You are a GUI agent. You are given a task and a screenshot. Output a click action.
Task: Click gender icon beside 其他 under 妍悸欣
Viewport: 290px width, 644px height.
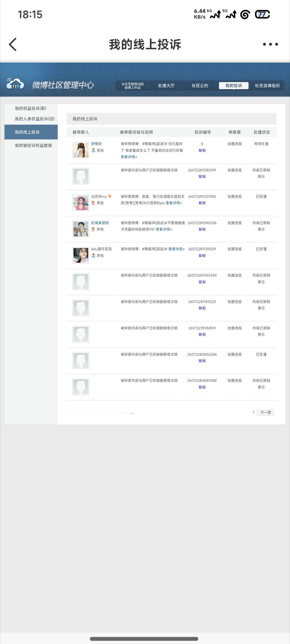pyautogui.click(x=93, y=151)
